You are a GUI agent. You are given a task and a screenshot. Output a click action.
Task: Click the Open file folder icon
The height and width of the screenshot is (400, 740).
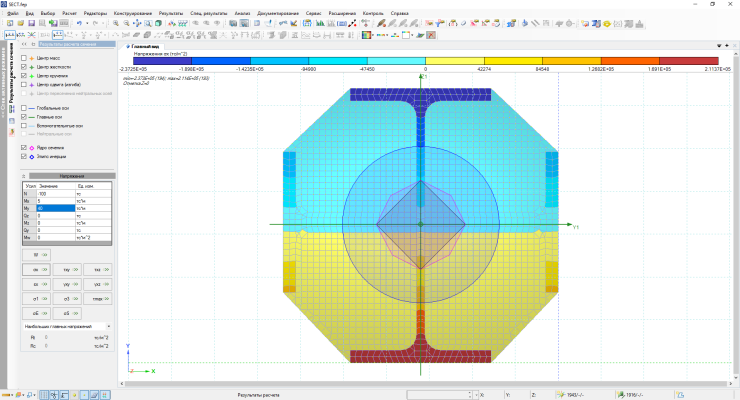point(19,22)
